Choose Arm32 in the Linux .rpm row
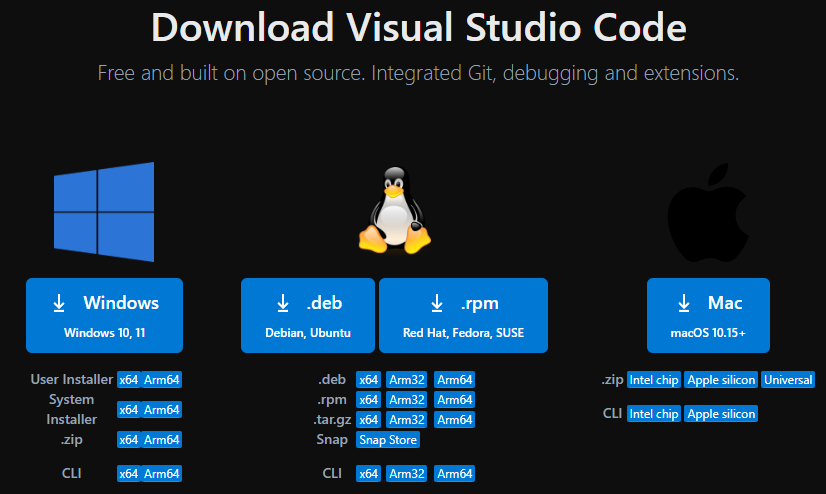Image resolution: width=826 pixels, height=494 pixels. pos(407,400)
